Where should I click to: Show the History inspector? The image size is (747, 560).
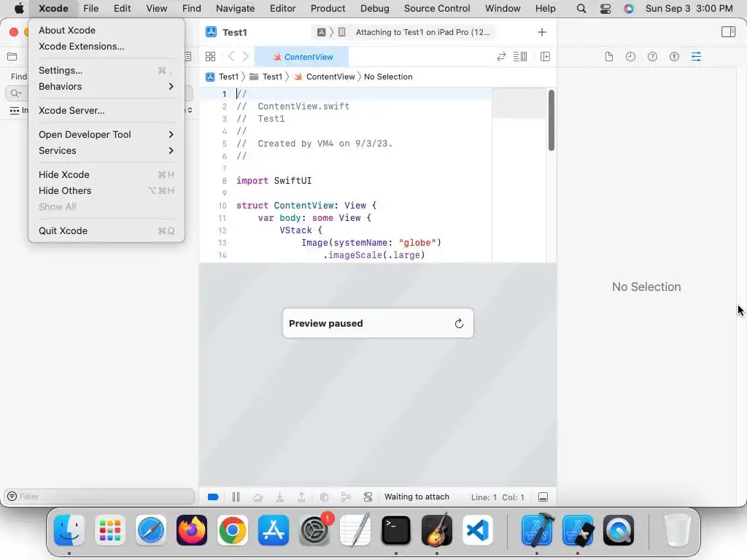631,57
